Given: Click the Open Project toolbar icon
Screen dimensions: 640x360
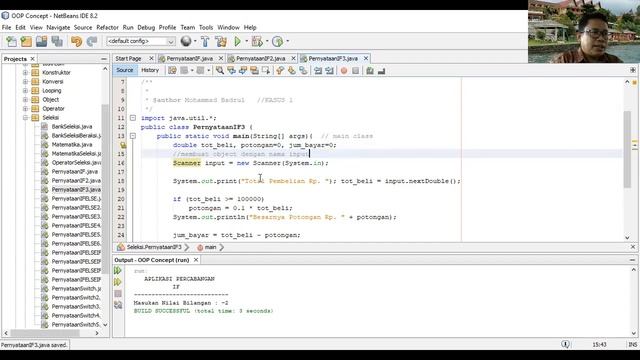Looking at the screenshot, I should (x=41, y=41).
